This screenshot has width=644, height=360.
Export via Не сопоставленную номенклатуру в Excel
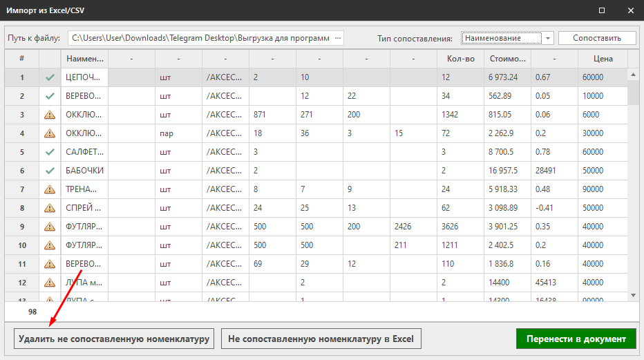[x=321, y=339]
